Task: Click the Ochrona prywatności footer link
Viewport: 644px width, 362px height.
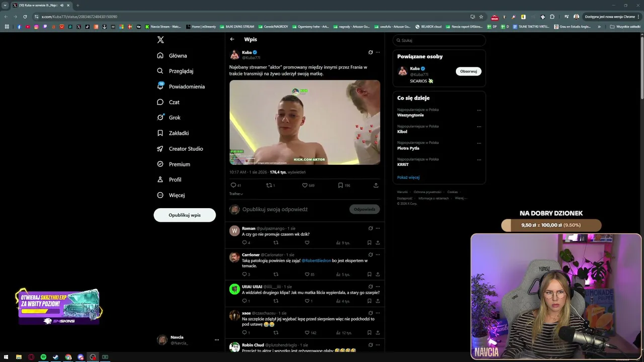Action: pos(427,192)
